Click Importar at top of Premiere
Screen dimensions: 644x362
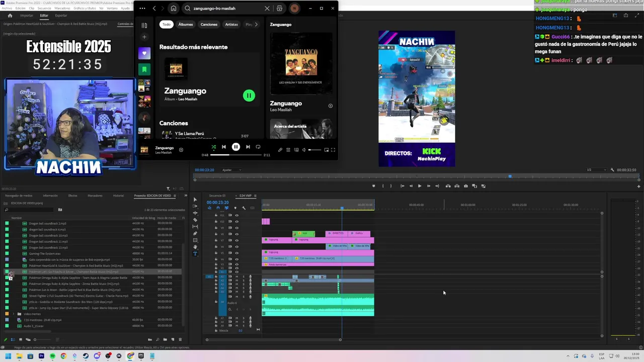pos(27,16)
